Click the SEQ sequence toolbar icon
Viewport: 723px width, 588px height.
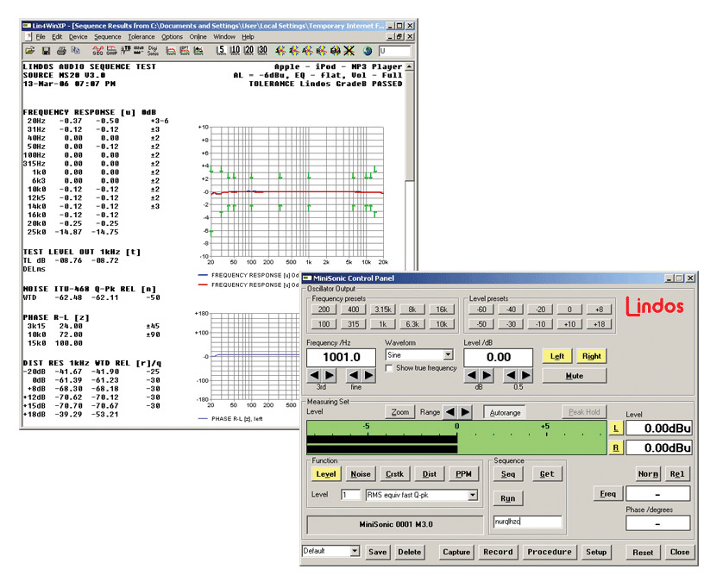tap(97, 52)
